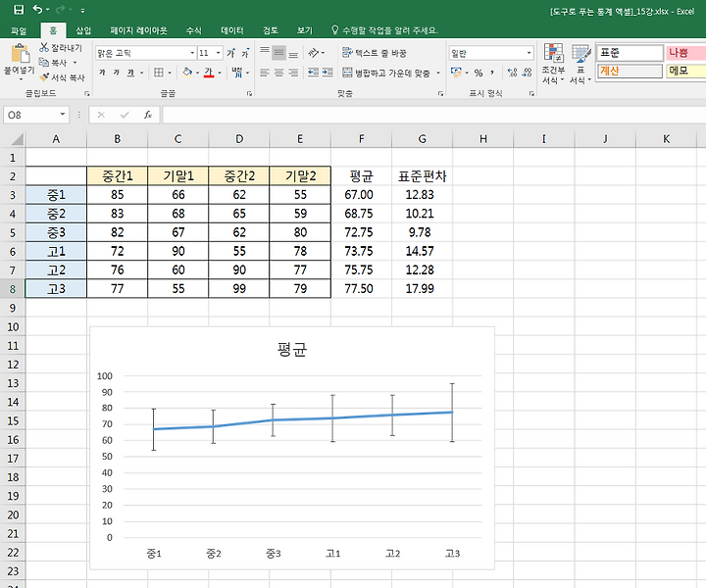Toggle right text alignment
The height and width of the screenshot is (588, 706).
coord(293,73)
